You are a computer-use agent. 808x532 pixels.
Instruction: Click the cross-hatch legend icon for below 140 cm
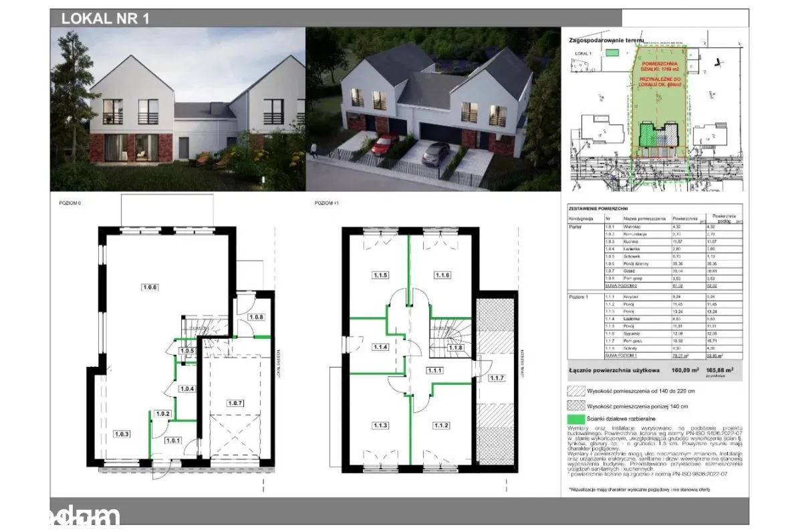(575, 406)
